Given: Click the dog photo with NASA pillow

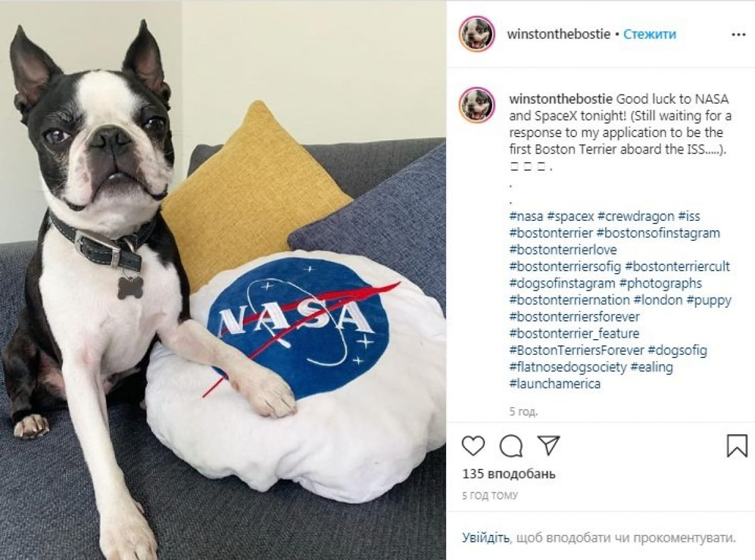Looking at the screenshot, I should [x=223, y=280].
